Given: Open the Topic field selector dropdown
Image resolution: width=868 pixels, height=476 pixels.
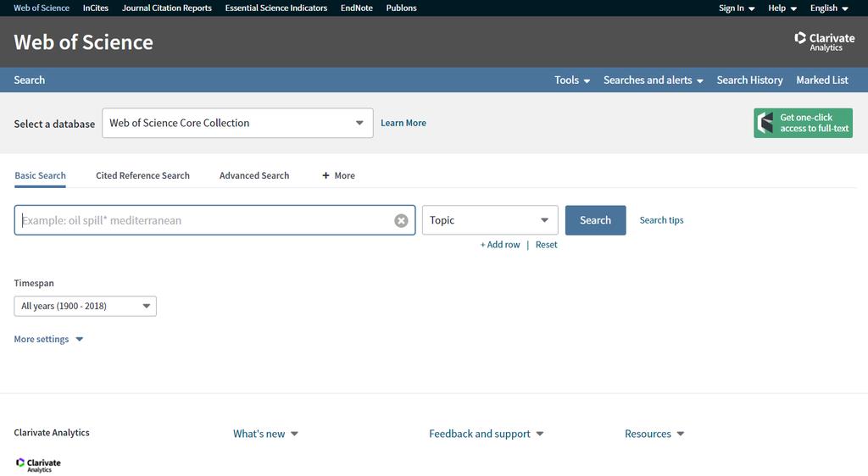Looking at the screenshot, I should 490,220.
